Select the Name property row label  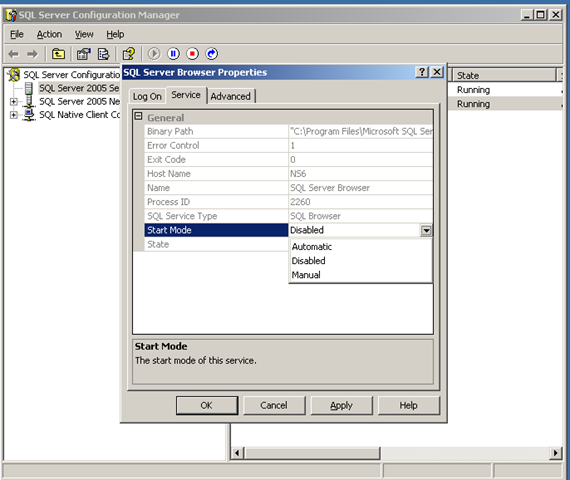158,188
